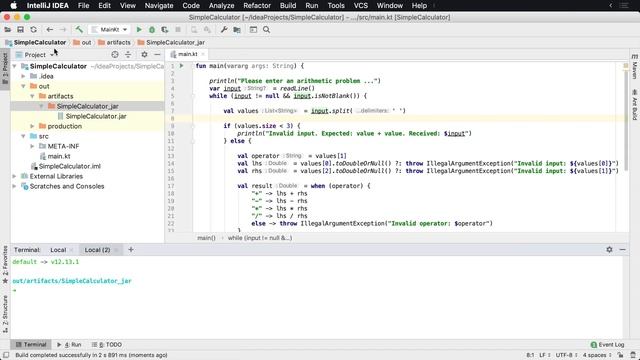Viewport: 640px width, 360px height.
Task: Toggle the 2: Favorites side button
Action: pos(5,264)
